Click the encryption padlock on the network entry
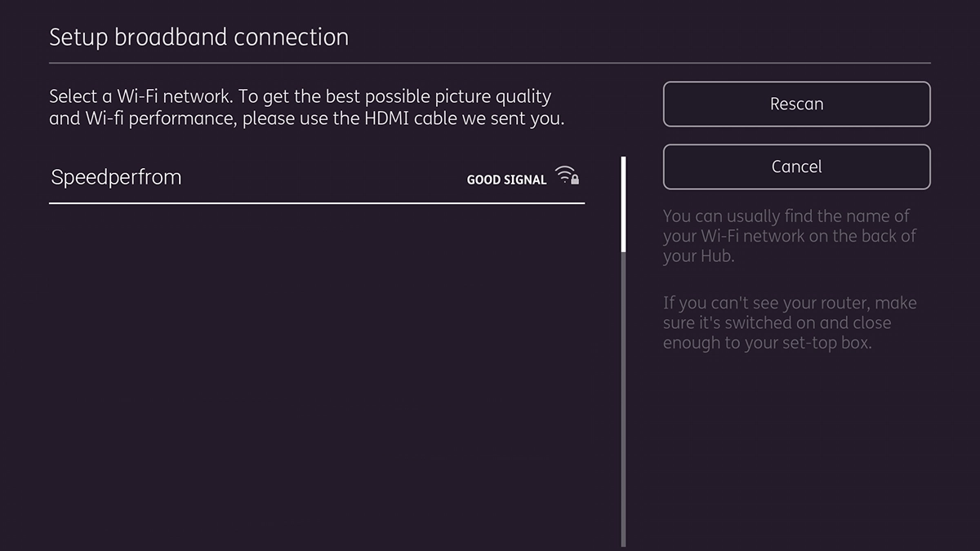 pos(577,179)
